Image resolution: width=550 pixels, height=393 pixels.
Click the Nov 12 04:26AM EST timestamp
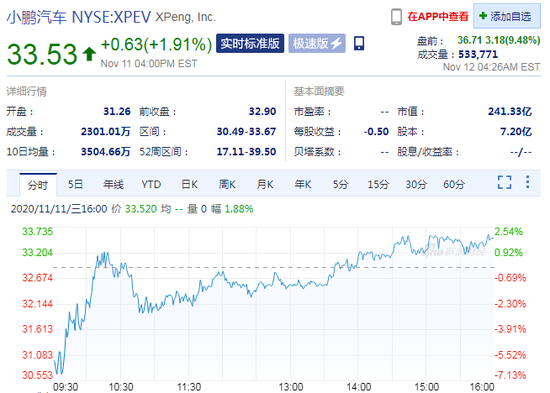(491, 67)
